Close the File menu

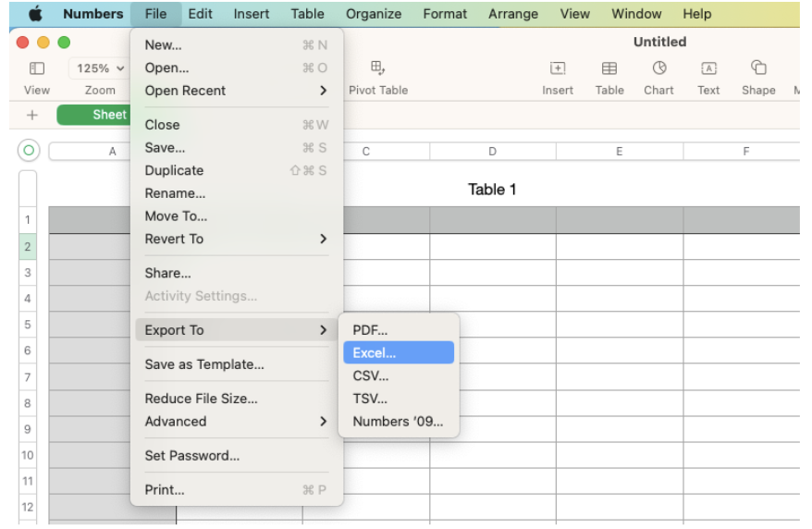coord(156,14)
